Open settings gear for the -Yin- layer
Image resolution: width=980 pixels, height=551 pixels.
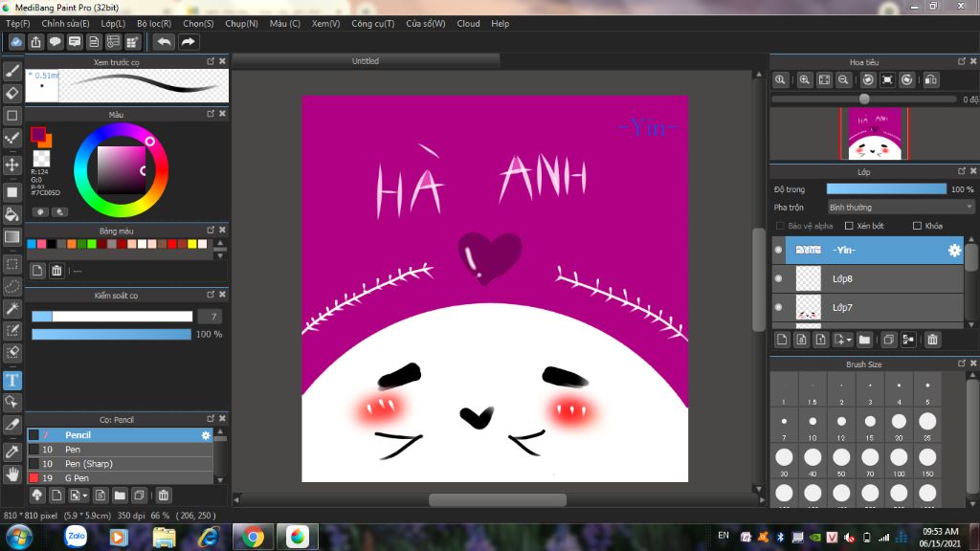coord(953,251)
